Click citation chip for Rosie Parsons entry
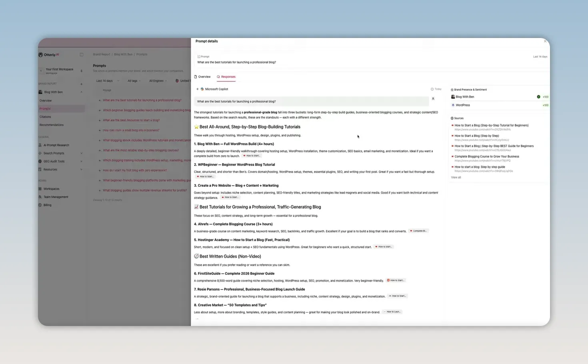This screenshot has width=588, height=364. coord(397,296)
